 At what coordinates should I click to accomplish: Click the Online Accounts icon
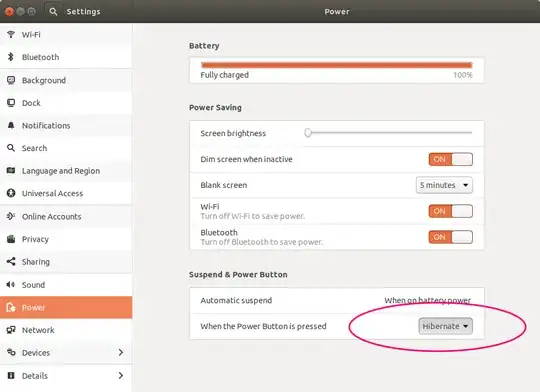11,216
